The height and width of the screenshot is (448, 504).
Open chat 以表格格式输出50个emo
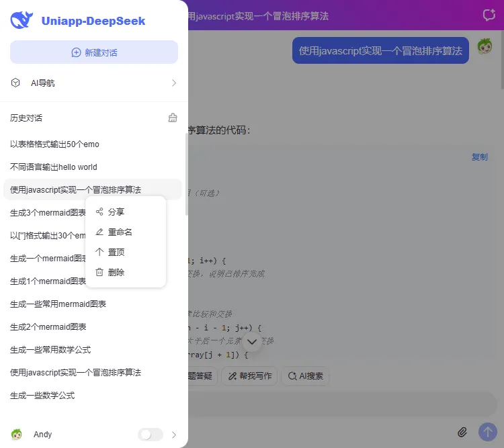[x=54, y=144]
